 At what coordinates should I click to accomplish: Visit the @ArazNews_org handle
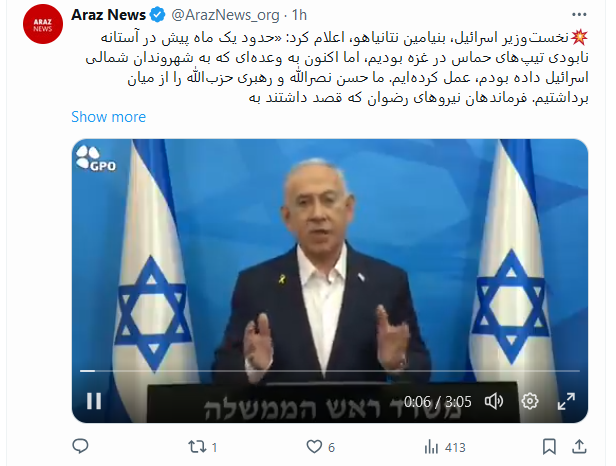click(x=225, y=15)
